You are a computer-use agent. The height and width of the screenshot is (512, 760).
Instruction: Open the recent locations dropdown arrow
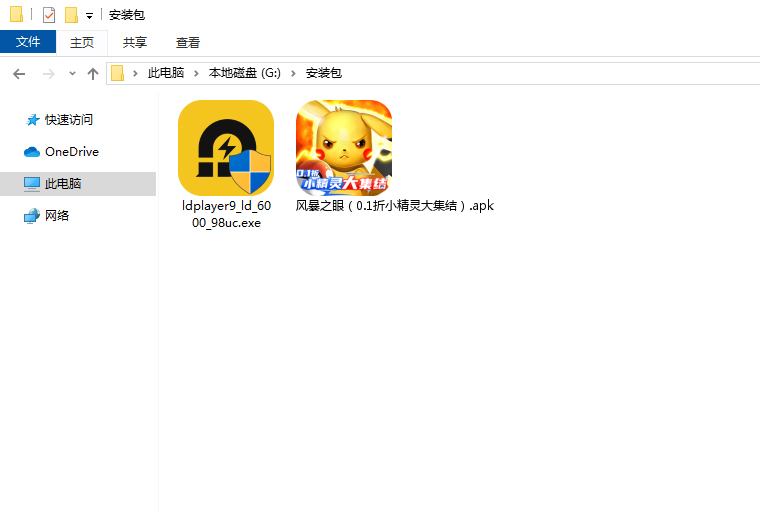72,74
